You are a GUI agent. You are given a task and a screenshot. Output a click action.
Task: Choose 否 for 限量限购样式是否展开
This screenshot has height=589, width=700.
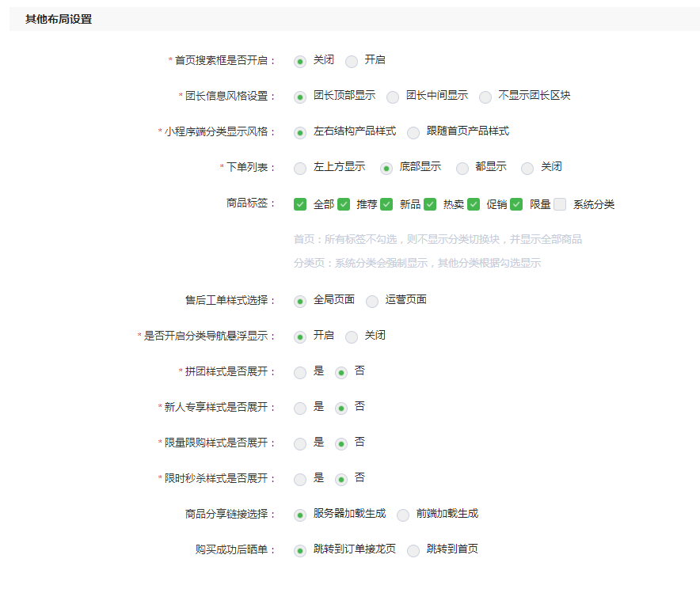coord(341,444)
